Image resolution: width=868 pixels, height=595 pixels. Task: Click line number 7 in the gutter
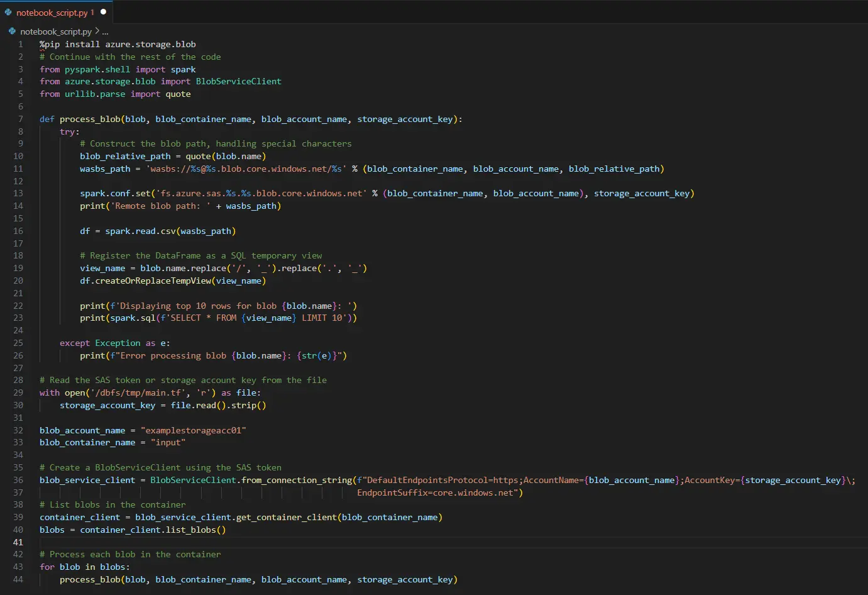point(20,119)
